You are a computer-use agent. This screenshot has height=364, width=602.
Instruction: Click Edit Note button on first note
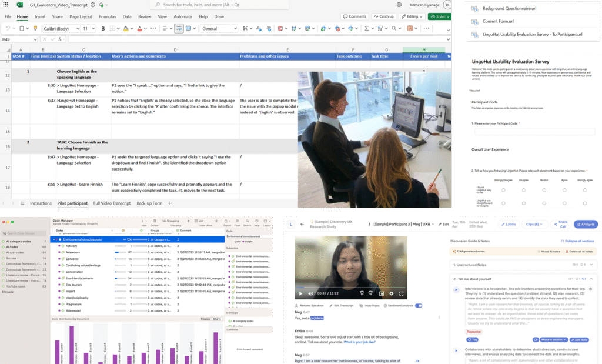(x=579, y=340)
